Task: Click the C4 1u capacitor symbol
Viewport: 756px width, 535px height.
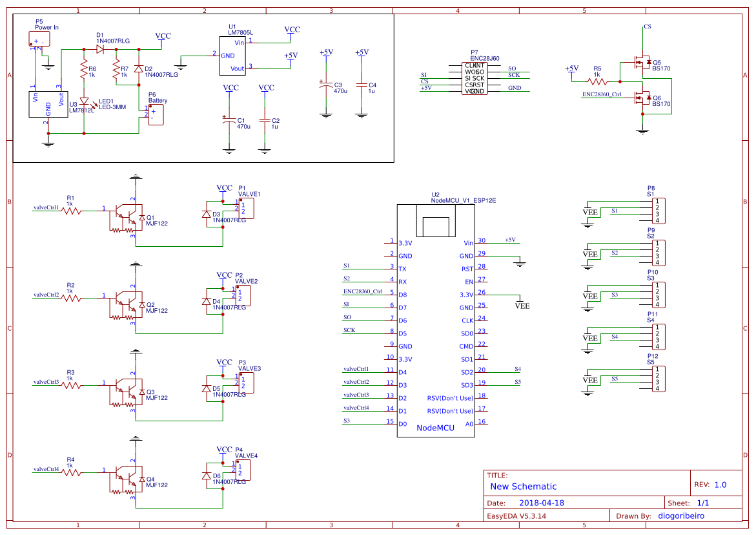Action: click(362, 85)
